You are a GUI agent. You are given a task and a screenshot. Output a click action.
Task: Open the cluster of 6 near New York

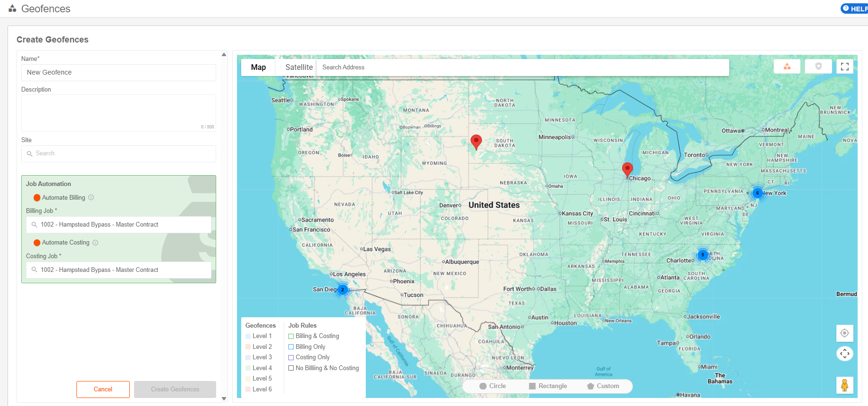[x=758, y=193]
